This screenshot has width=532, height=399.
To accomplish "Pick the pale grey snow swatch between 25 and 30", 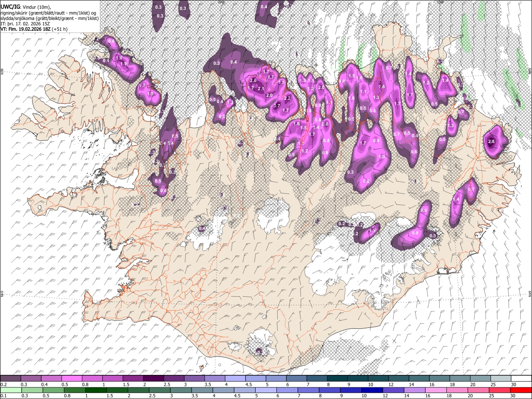I will [500, 379].
